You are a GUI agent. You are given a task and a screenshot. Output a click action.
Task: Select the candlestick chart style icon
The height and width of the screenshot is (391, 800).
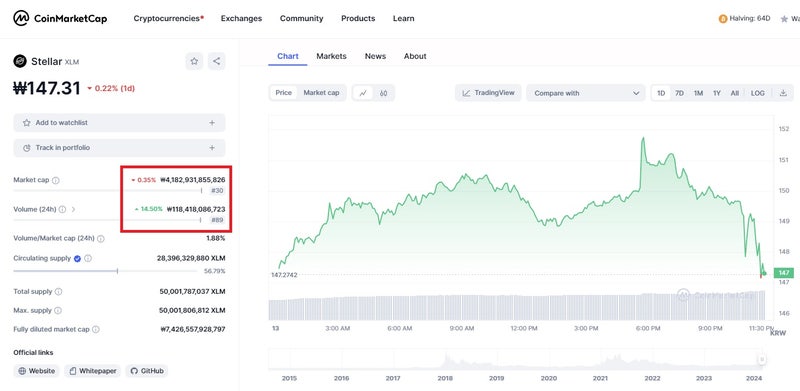(384, 93)
